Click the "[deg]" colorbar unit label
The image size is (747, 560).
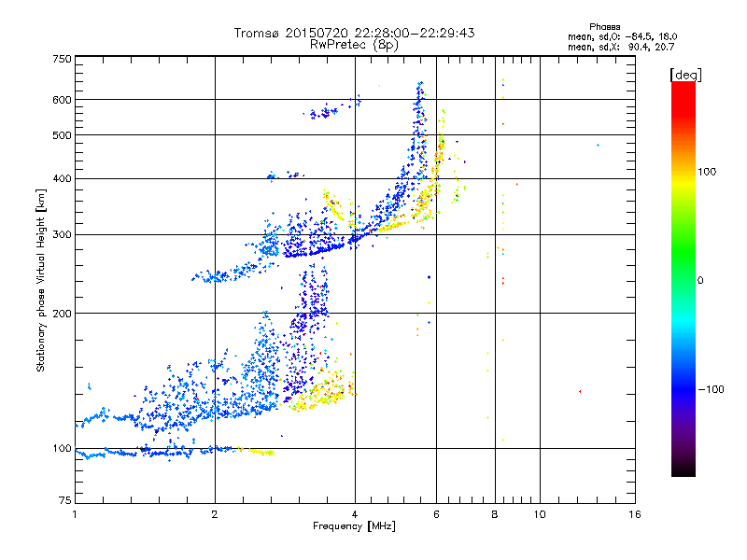coord(685,75)
